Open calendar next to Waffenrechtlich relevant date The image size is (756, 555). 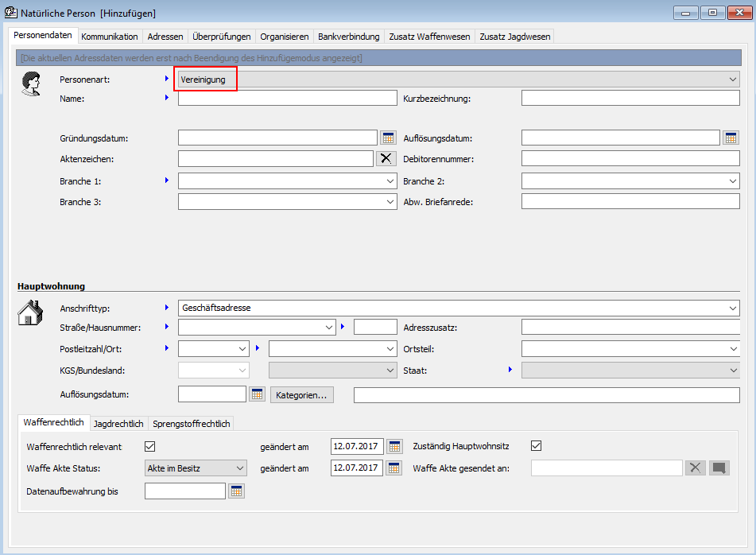(394, 446)
